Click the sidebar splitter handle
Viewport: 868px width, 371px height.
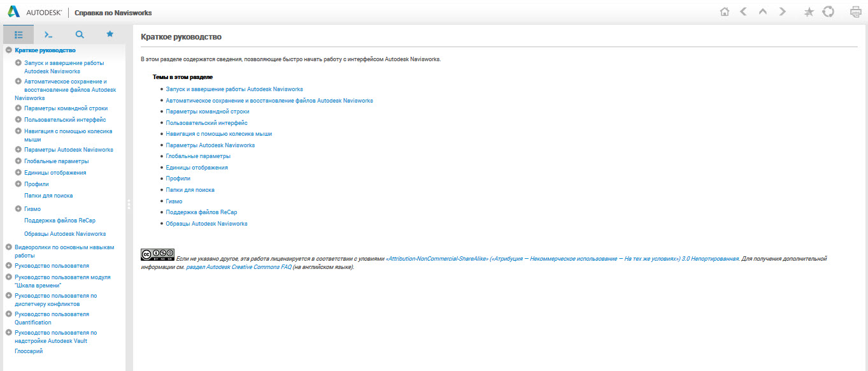pos(129,204)
